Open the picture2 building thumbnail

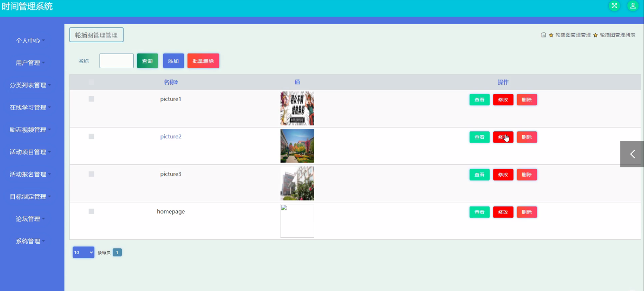[297, 145]
